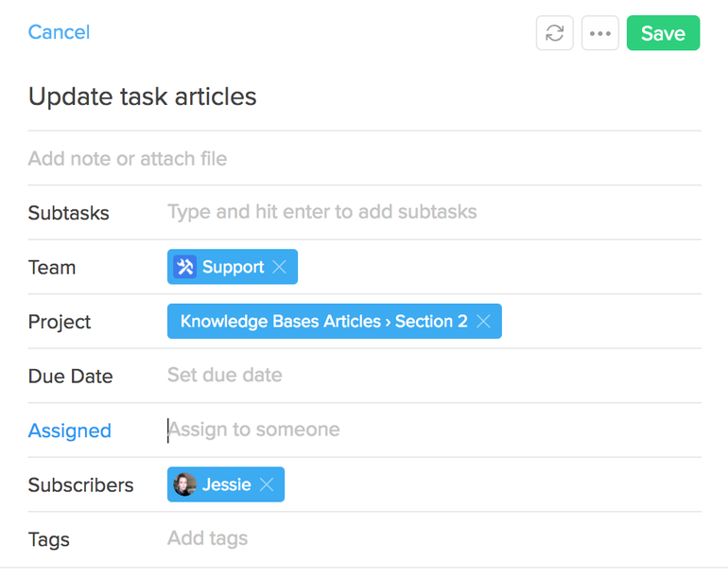This screenshot has height=580, width=728.
Task: Click the Assign to someone field
Action: click(434, 430)
